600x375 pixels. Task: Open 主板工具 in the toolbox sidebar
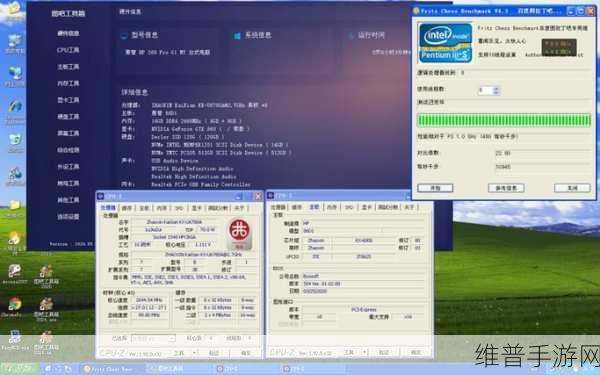[68, 67]
